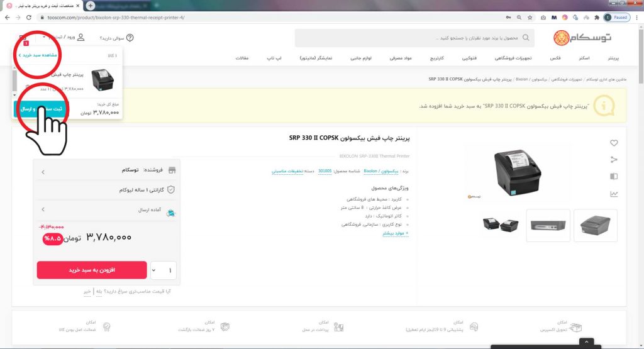
Task: Open the Chrome three-dot menu
Action: point(637,18)
